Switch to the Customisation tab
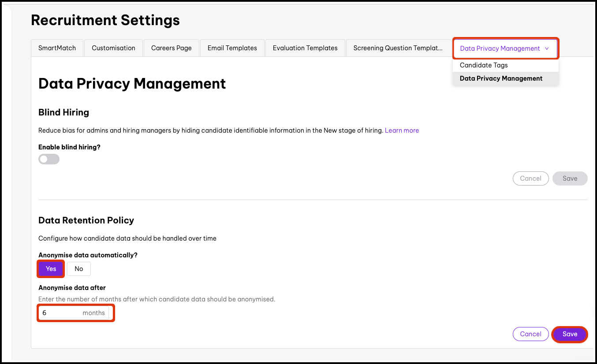The height and width of the screenshot is (364, 597). pos(113,48)
